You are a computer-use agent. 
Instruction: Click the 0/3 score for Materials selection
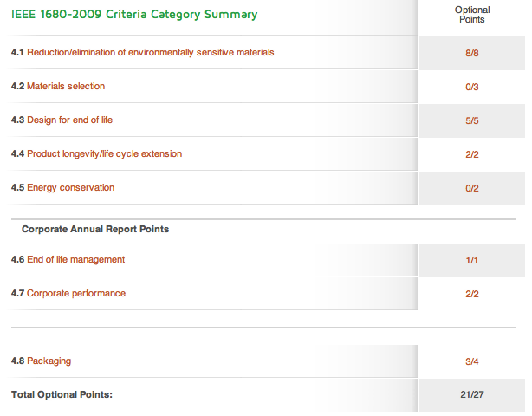(472, 87)
